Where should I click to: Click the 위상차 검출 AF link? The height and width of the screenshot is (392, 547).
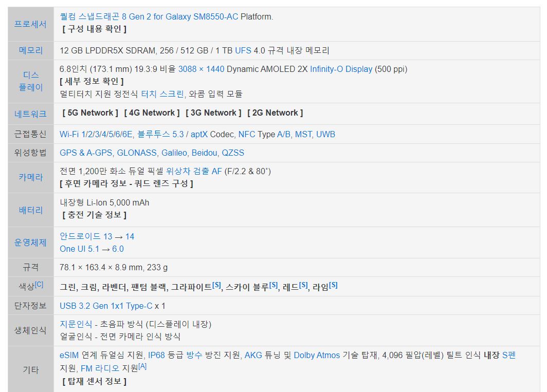(194, 171)
